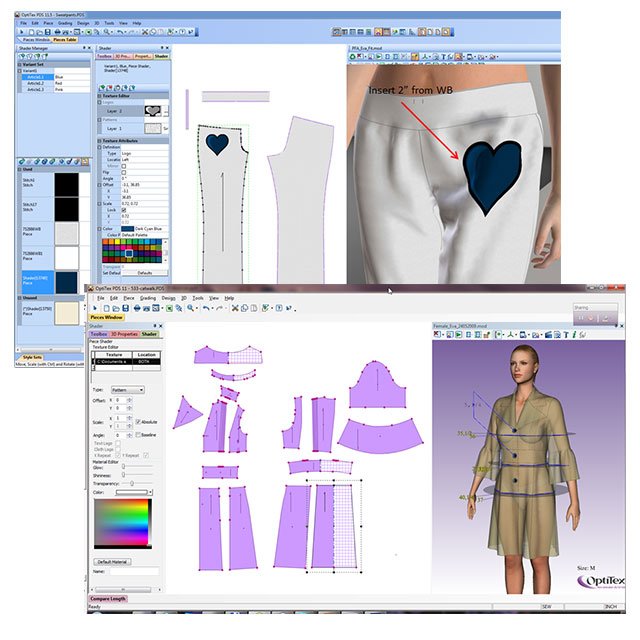Click Zoom magnifier in catwalk window toolbar
The width and height of the screenshot is (640, 640).
click(190, 308)
